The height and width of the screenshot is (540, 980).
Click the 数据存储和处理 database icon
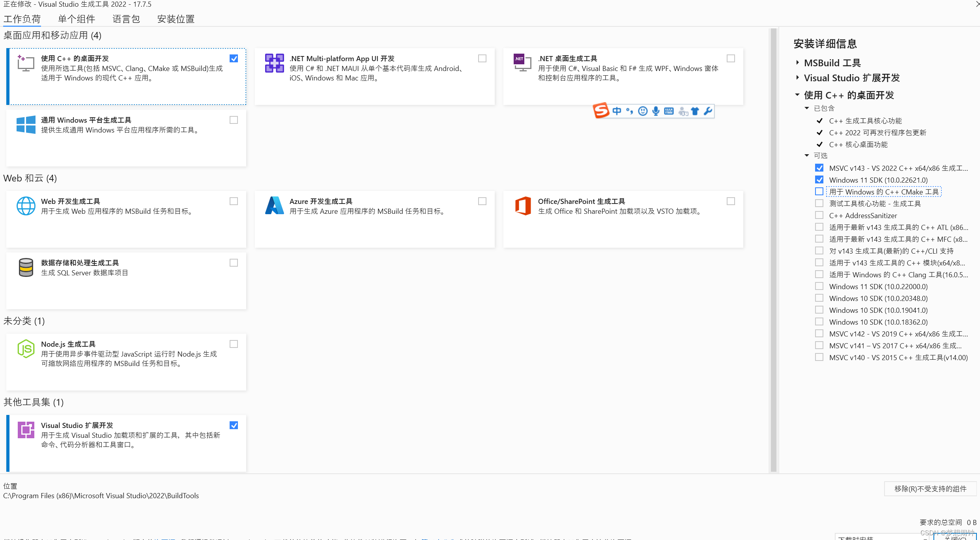26,267
